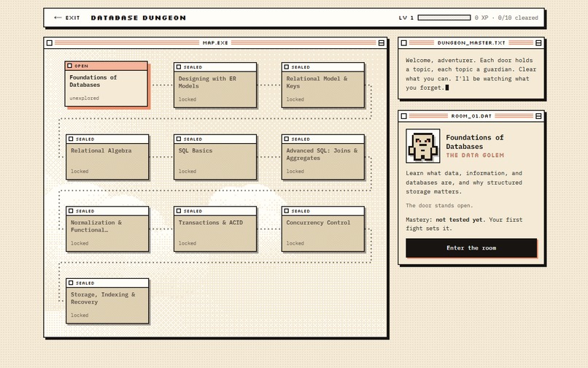The height and width of the screenshot is (368, 588).
Task: Click the sealed icon on Relational Model & Keys
Action: tap(287, 67)
